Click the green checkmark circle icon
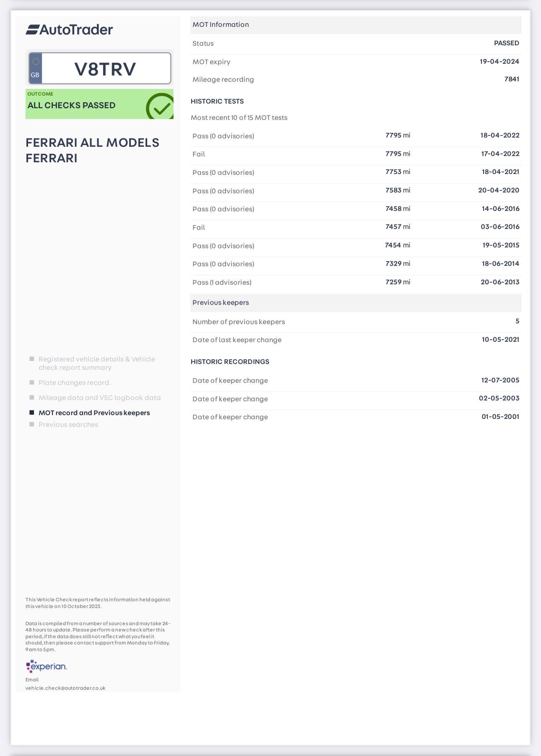Image resolution: width=541 pixels, height=756 pixels. coord(160,107)
